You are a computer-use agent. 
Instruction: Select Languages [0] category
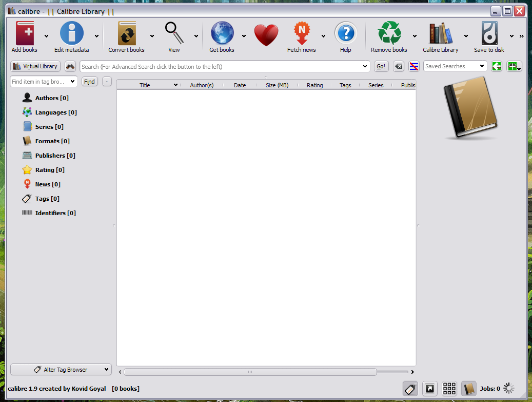click(x=56, y=112)
